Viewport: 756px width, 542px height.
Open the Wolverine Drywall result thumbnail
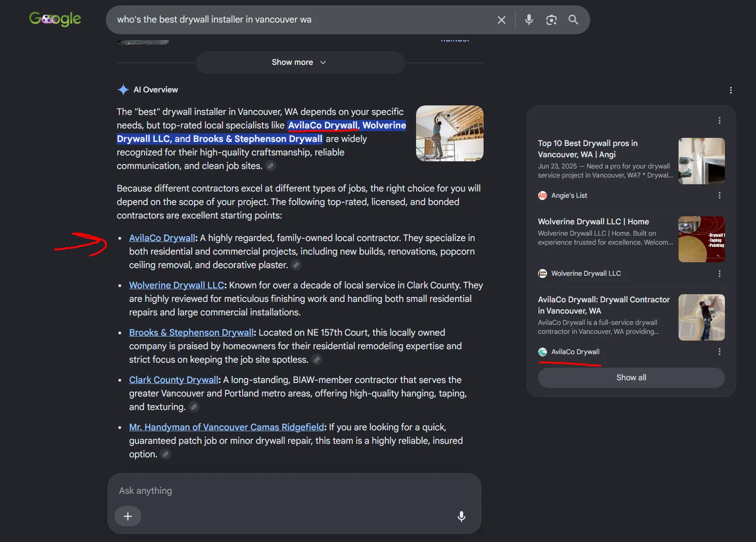pyautogui.click(x=701, y=239)
